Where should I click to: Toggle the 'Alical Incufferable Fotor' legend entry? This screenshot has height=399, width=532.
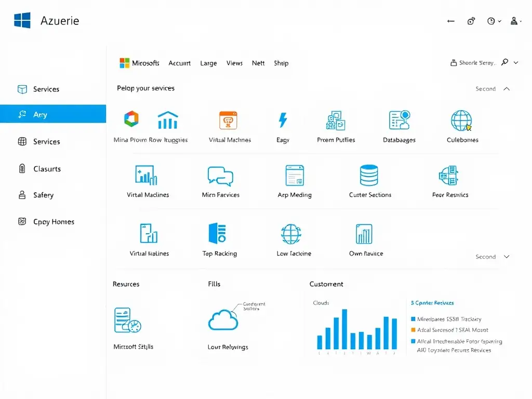click(414, 341)
